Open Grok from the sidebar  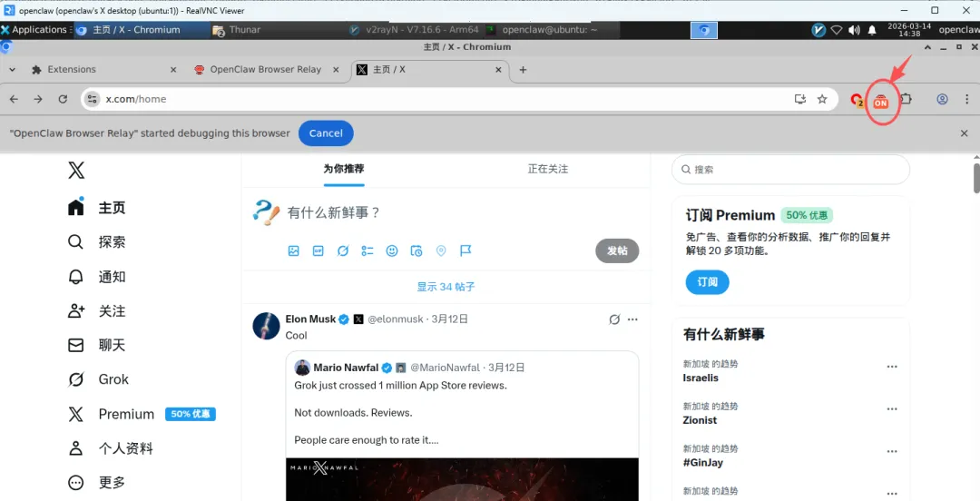(98, 379)
